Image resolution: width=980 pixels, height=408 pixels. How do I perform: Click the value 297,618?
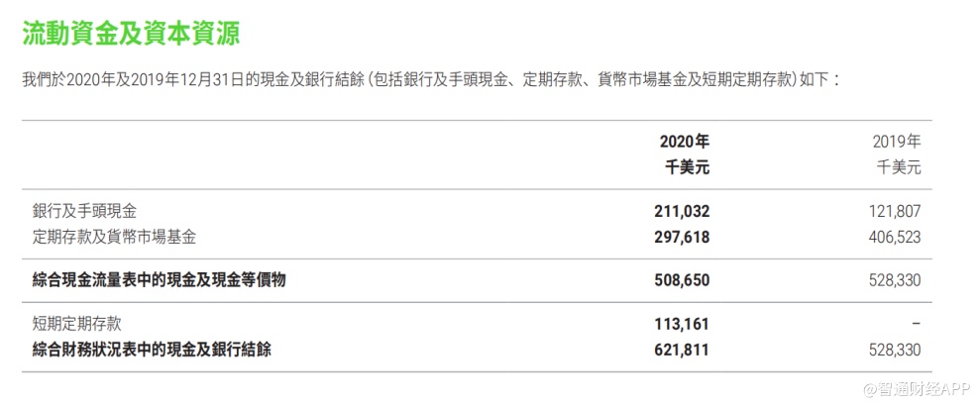(x=684, y=237)
